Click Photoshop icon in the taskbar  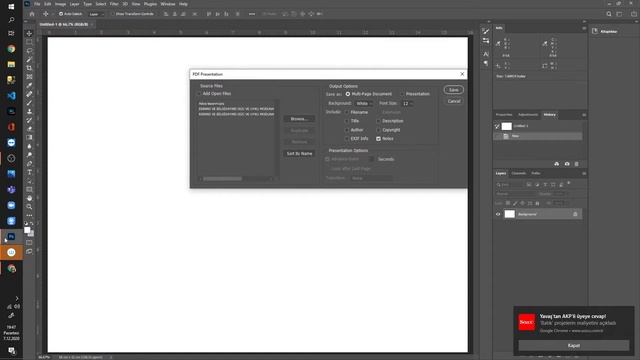(x=11, y=237)
